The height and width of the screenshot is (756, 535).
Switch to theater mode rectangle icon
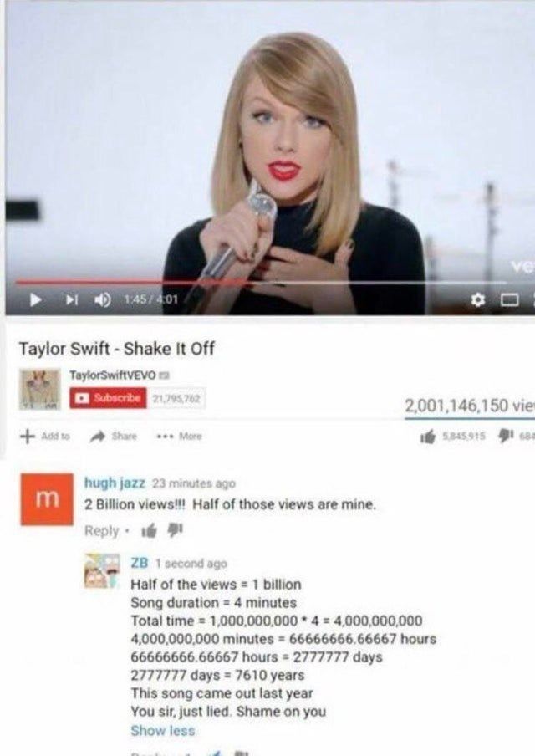(x=509, y=300)
